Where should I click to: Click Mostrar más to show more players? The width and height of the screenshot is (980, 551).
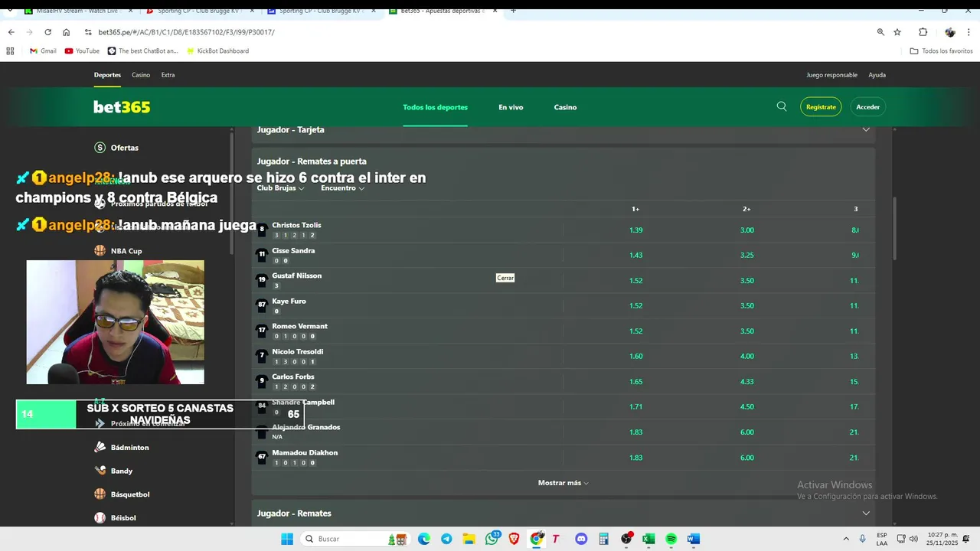coord(563,483)
